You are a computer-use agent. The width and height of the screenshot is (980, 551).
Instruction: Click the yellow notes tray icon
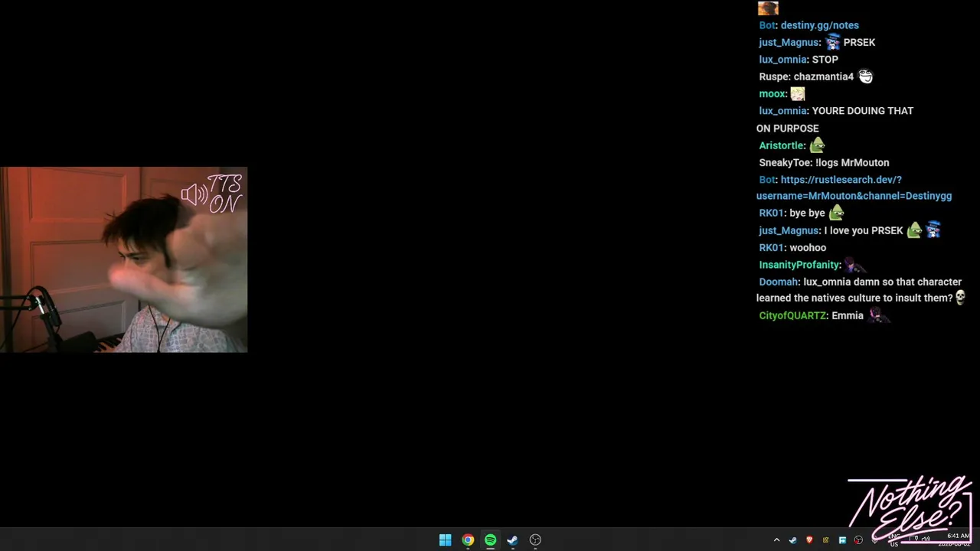tap(825, 540)
